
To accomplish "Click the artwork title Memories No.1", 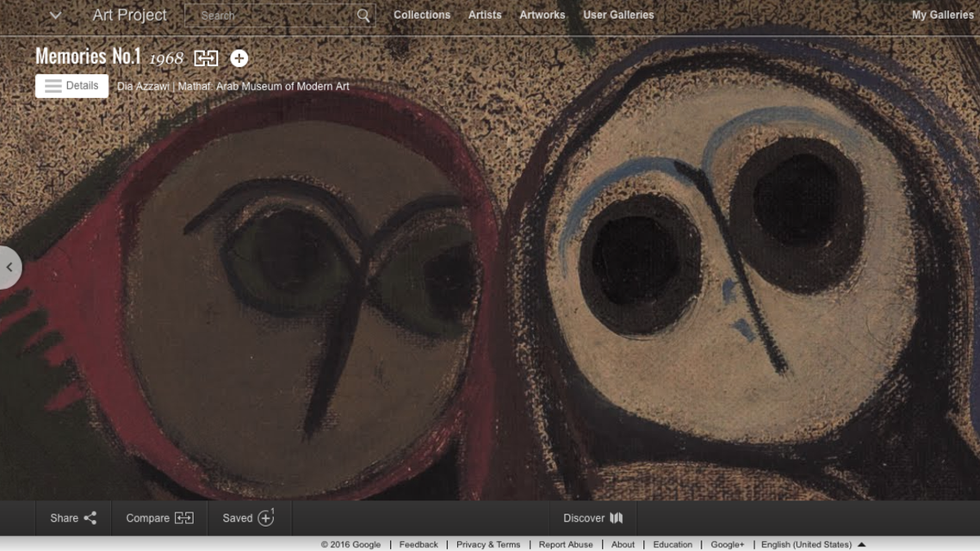I will tap(88, 56).
